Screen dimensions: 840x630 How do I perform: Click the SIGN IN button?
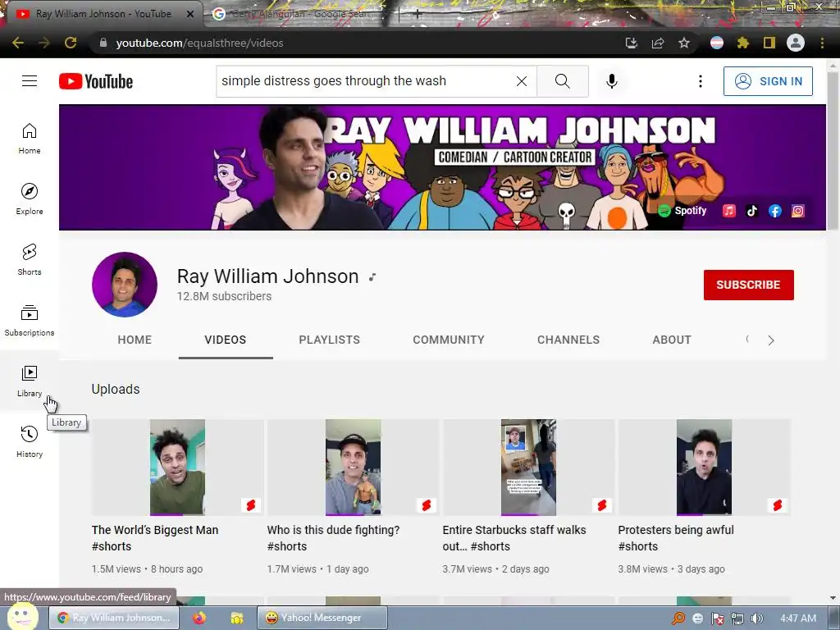(768, 81)
